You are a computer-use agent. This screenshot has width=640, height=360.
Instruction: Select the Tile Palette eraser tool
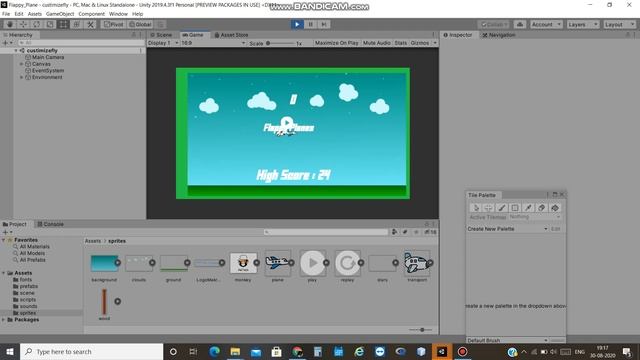pyautogui.click(x=542, y=208)
